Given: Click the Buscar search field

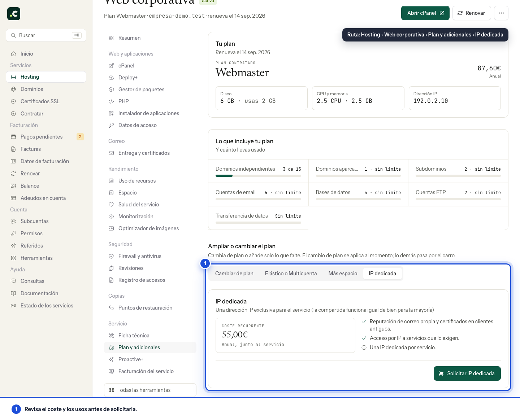Looking at the screenshot, I should click(x=46, y=35).
